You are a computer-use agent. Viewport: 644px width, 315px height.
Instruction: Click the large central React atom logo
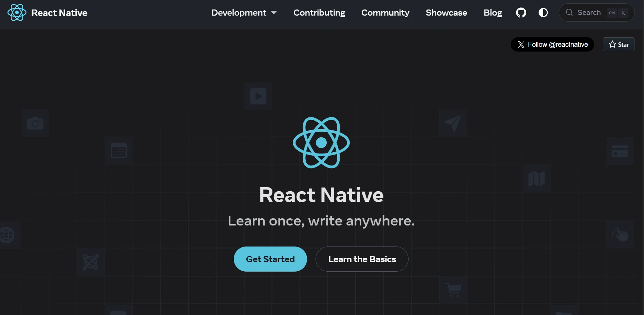(x=321, y=142)
